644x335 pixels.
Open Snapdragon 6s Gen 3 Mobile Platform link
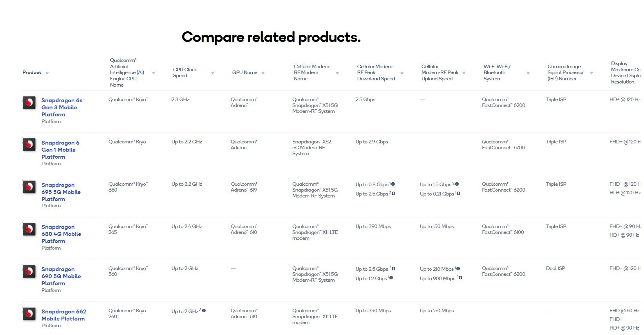pos(62,107)
